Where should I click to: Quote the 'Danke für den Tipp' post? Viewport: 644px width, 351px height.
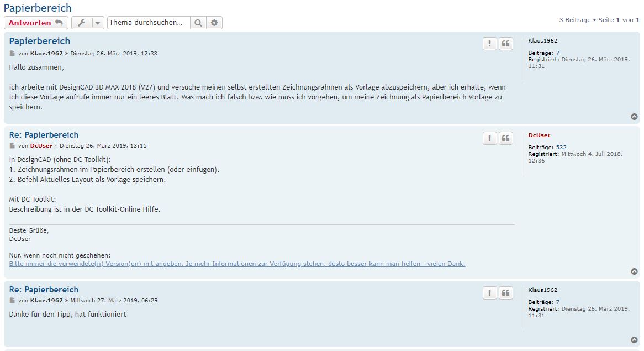(x=505, y=292)
